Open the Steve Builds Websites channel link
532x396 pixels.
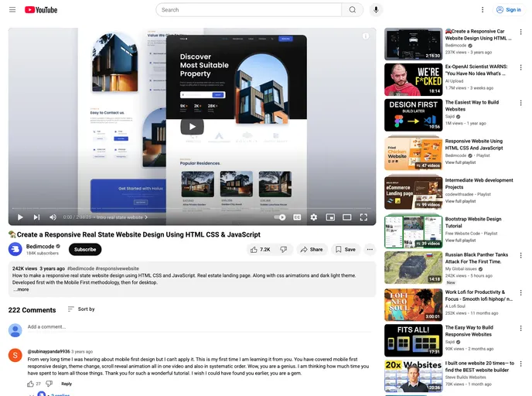pyautogui.click(x=465, y=377)
